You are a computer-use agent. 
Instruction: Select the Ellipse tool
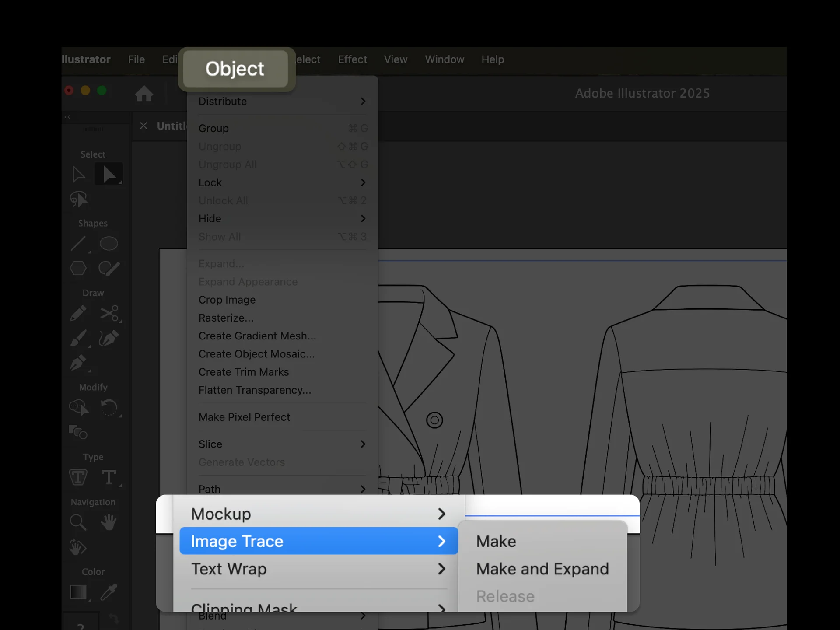[108, 243]
